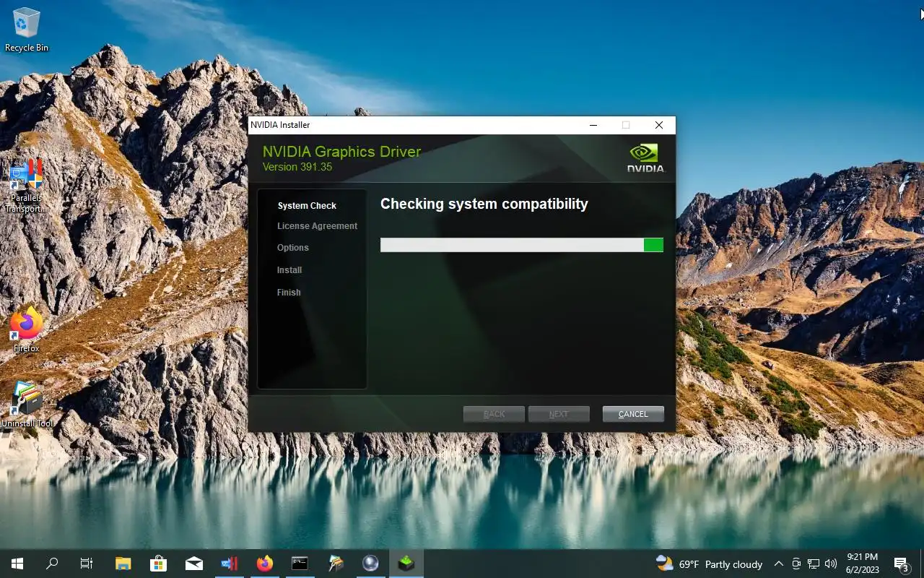Show hidden system tray icons
This screenshot has height=578, width=924.
click(778, 564)
